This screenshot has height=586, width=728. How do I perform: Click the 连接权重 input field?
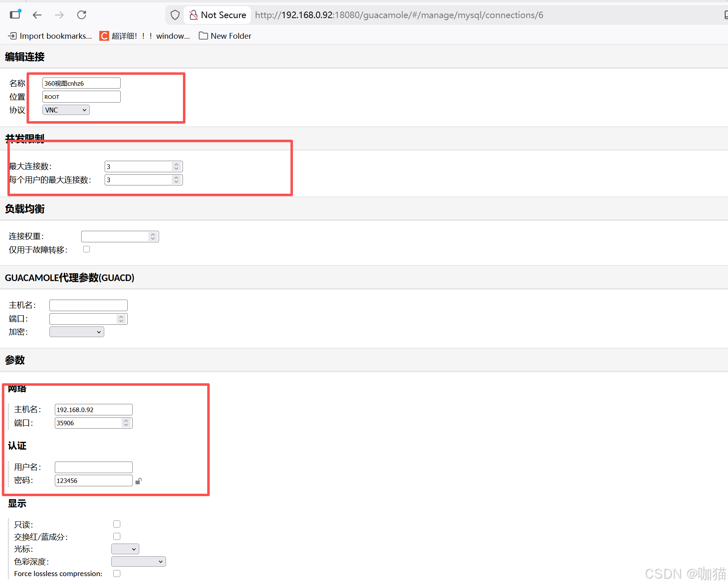pos(120,237)
